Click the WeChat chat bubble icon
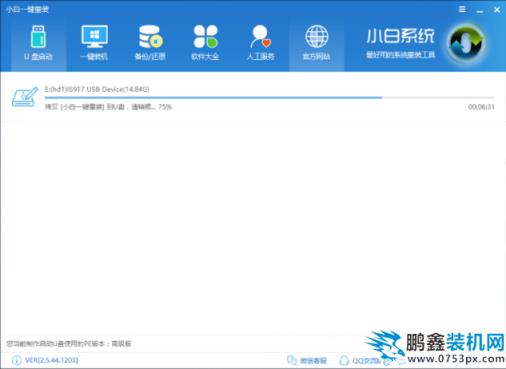This screenshot has height=369, width=506. 292,360
